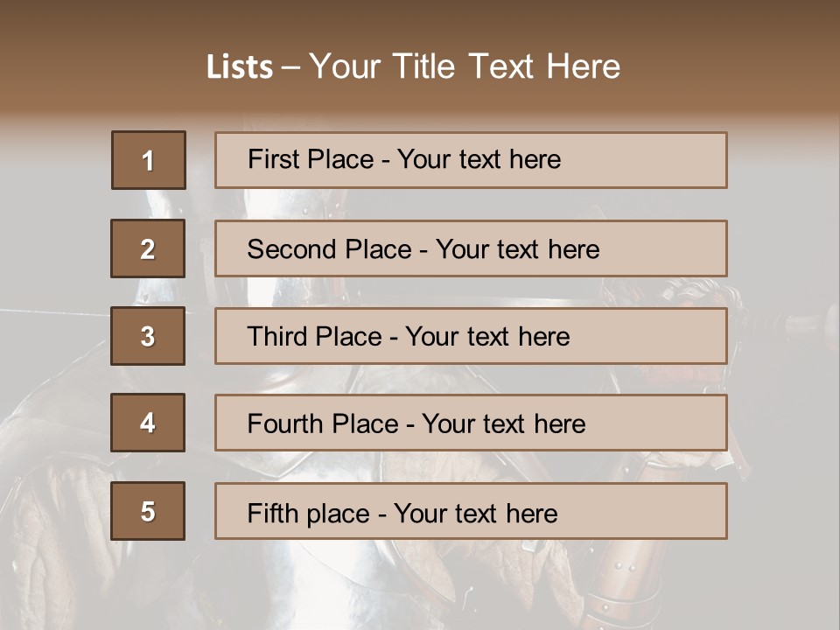The image size is (840, 630).
Task: Select the number 4 square
Action: pos(148,423)
